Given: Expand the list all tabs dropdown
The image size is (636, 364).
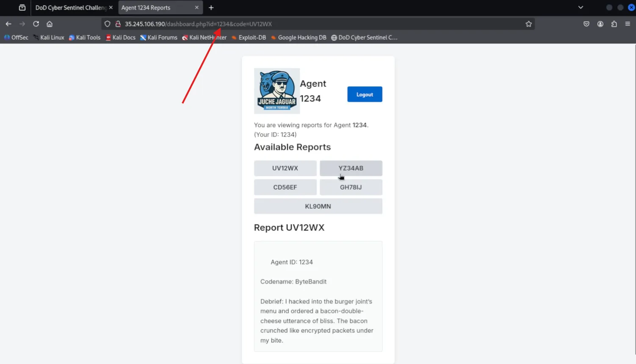Looking at the screenshot, I should tap(581, 8).
